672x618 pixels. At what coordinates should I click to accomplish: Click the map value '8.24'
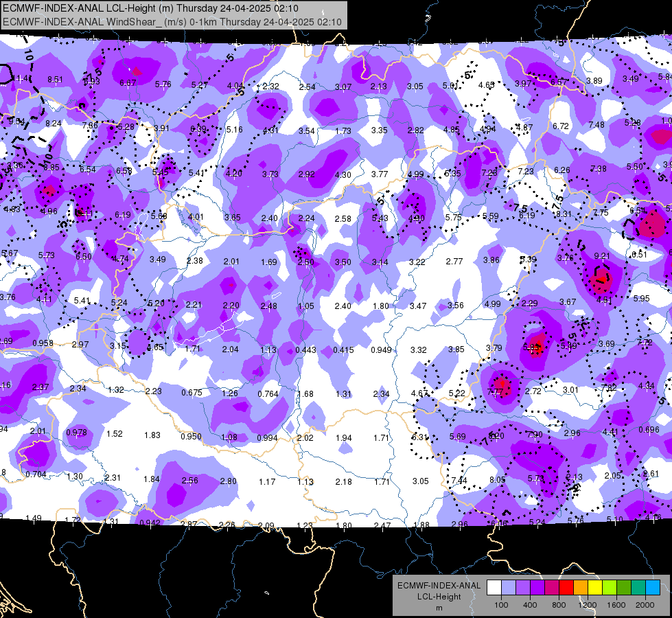[54, 124]
